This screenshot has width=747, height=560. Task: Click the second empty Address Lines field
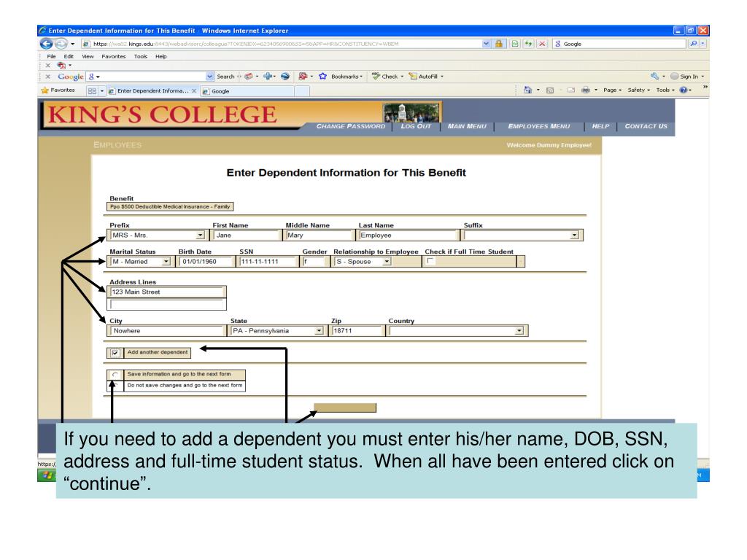click(167, 304)
